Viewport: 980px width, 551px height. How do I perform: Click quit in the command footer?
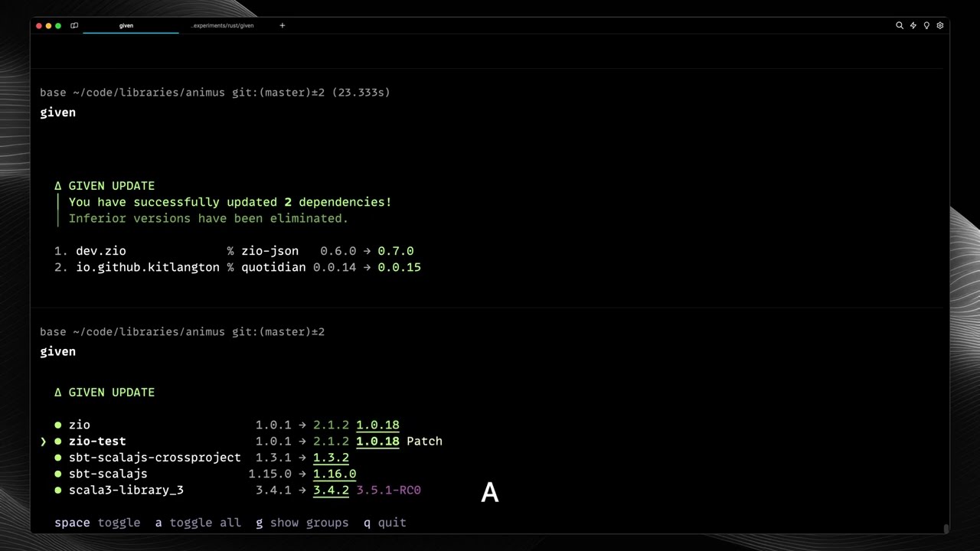(x=392, y=523)
